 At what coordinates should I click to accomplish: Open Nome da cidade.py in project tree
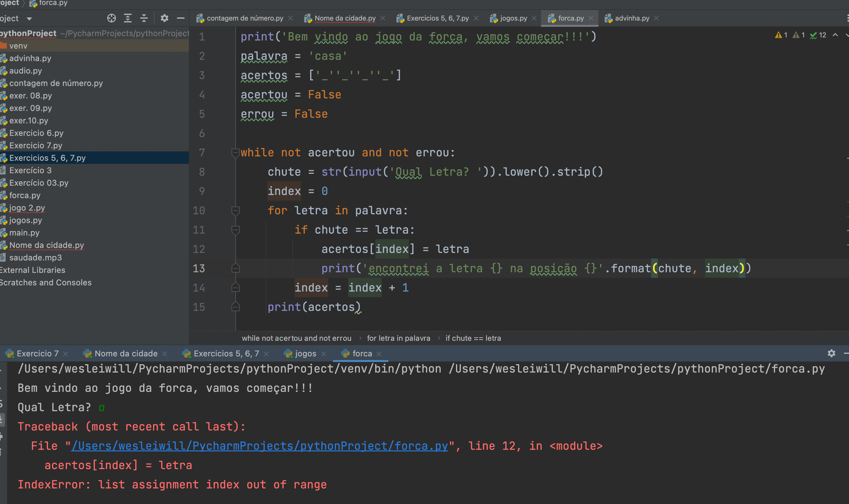pyautogui.click(x=46, y=245)
